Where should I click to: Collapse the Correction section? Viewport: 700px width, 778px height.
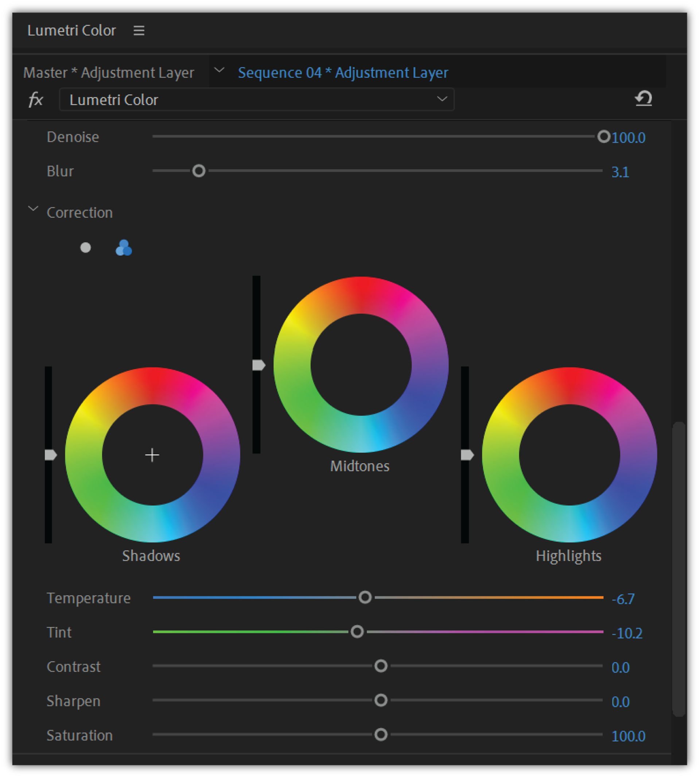(x=34, y=209)
